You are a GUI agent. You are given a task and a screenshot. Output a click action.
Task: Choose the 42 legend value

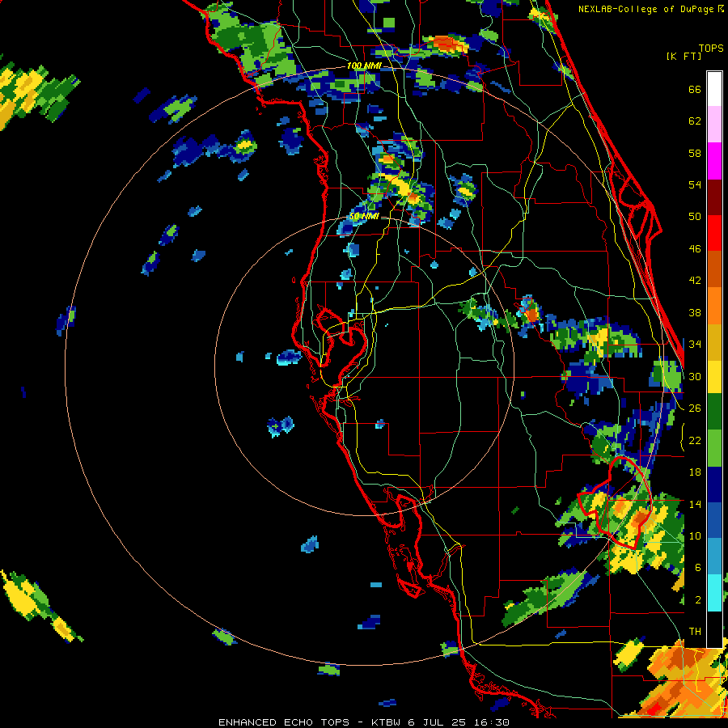pyautogui.click(x=695, y=281)
